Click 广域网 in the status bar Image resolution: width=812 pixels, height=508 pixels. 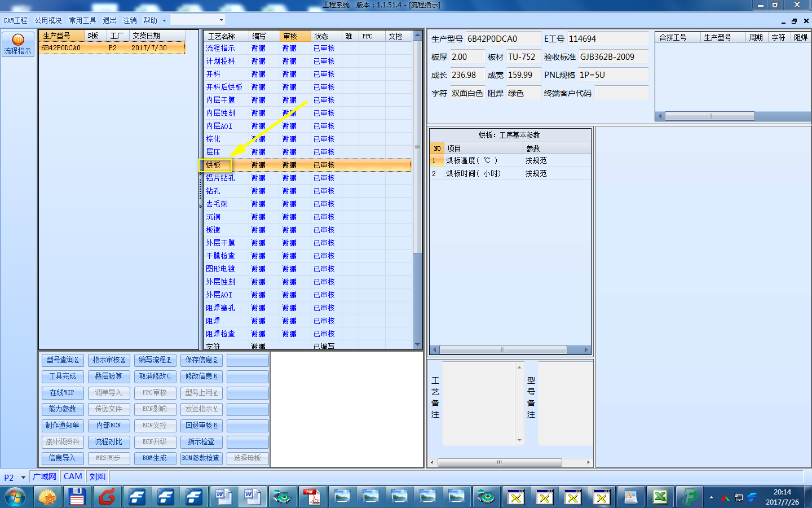(x=45, y=477)
